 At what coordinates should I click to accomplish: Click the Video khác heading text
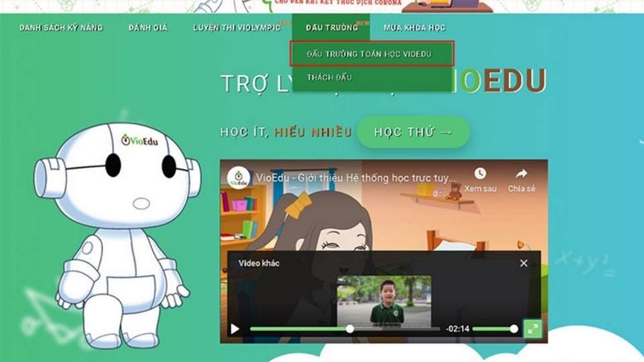point(259,263)
